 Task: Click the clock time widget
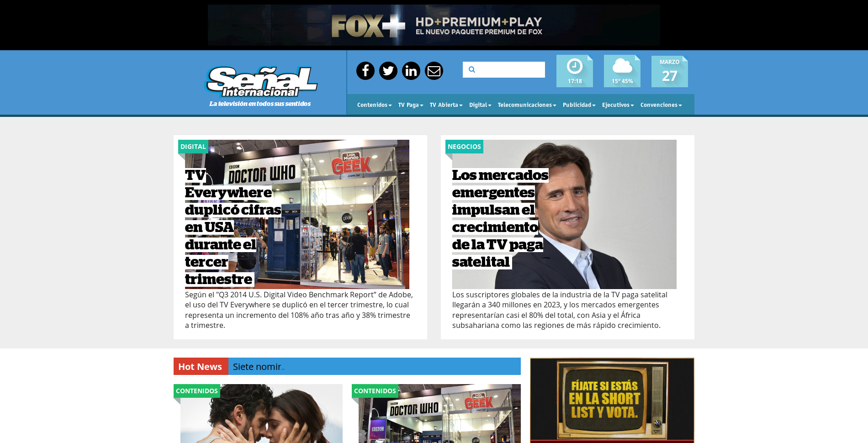coord(574,71)
